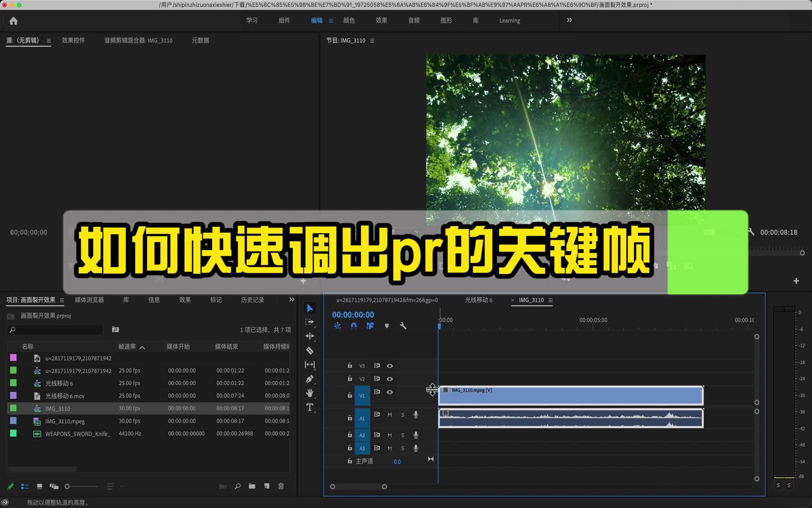
Task: Click the master track volume value 0.0
Action: point(397,462)
